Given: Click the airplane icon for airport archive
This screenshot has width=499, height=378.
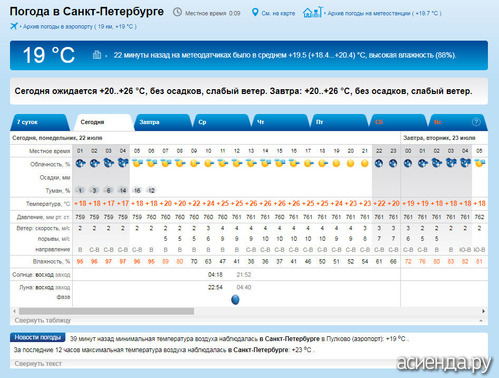Looking at the screenshot, I should point(14,26).
